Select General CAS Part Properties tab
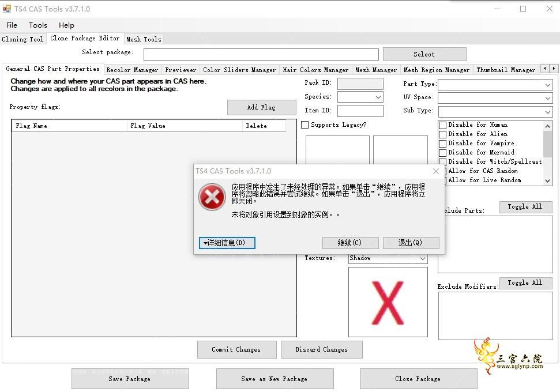 click(x=53, y=69)
